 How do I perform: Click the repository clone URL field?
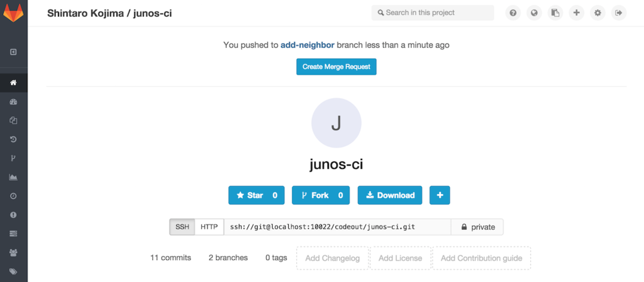(337, 227)
